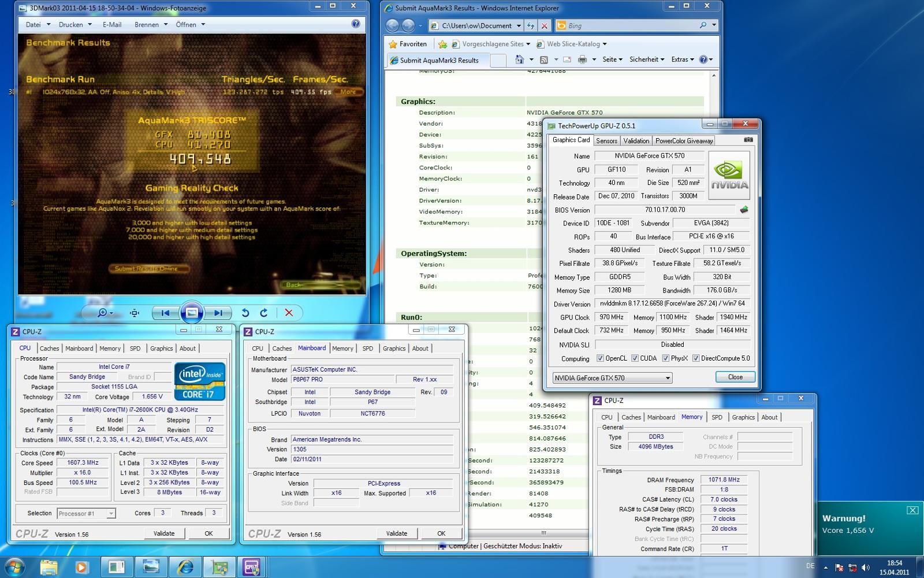Expand the Processor #1 selection dropdown

point(111,513)
